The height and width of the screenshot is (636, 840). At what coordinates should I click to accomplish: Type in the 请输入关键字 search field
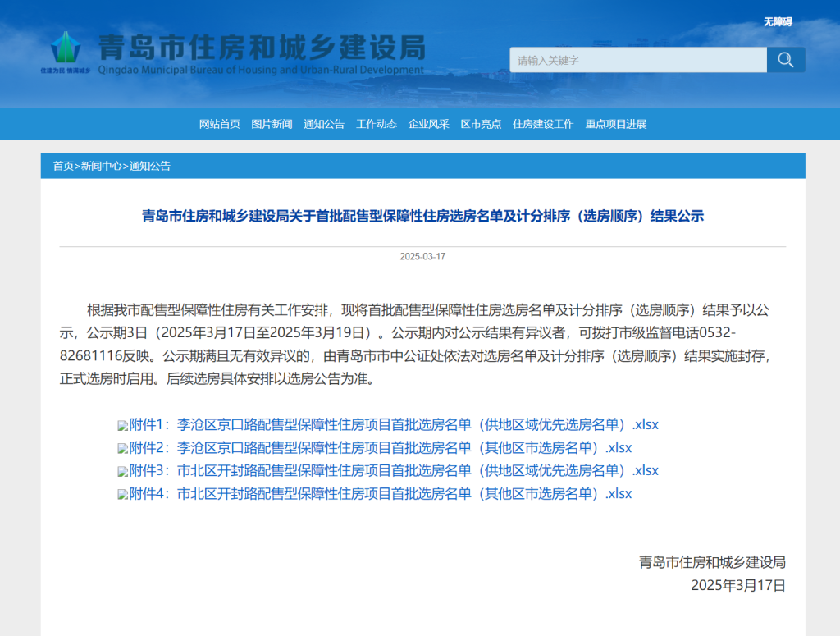pos(638,60)
